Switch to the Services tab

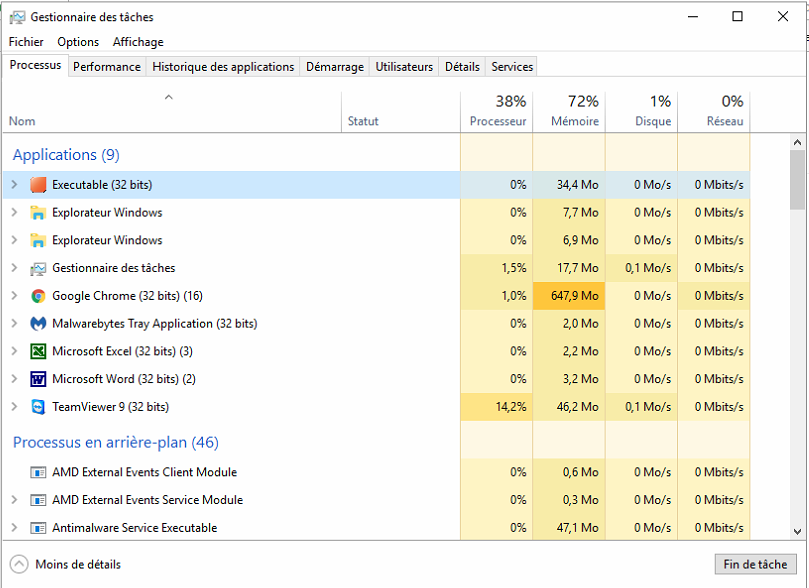click(x=512, y=67)
